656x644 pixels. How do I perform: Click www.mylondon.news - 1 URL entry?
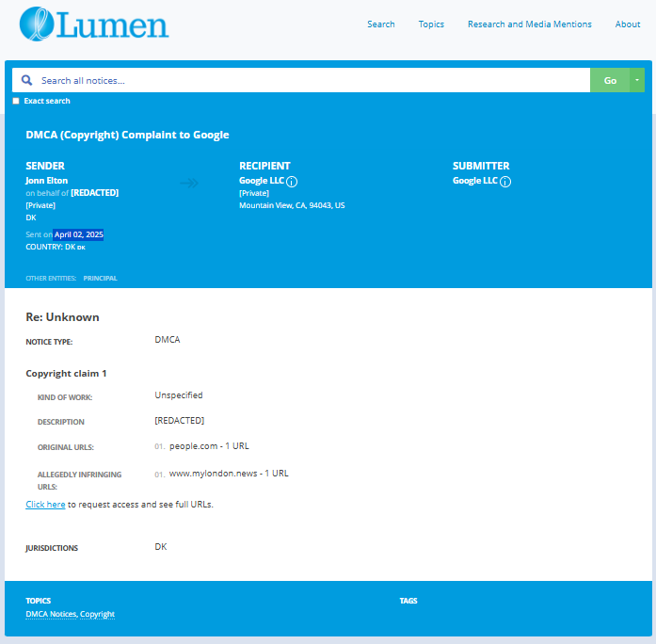[x=229, y=474]
